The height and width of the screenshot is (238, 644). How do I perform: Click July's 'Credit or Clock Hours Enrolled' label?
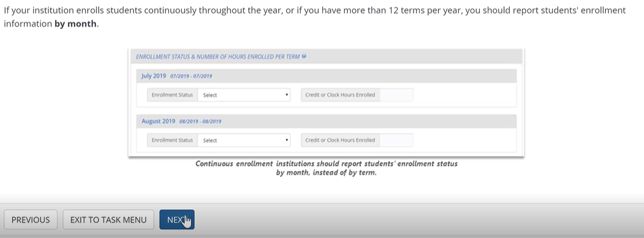(340, 95)
